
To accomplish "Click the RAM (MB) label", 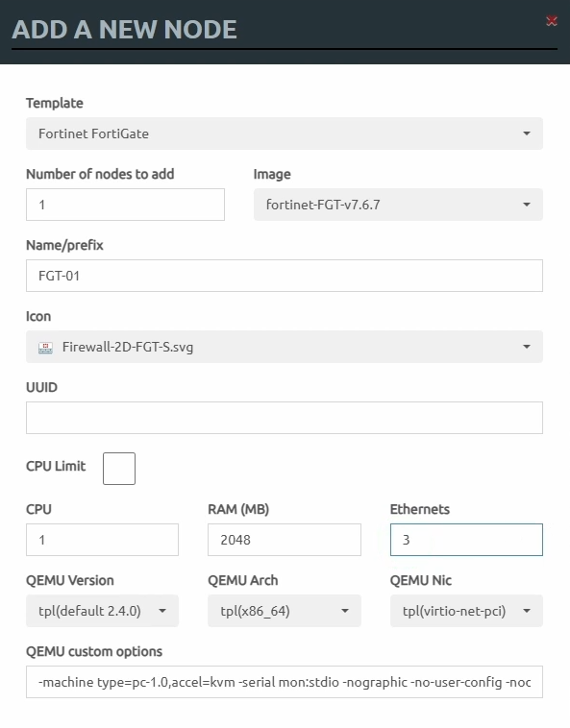I will [238, 509].
